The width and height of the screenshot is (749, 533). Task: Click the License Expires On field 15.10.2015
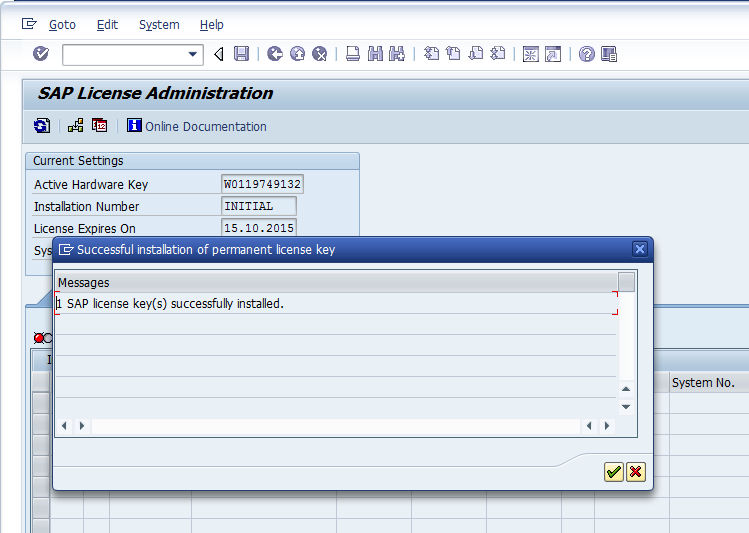(258, 228)
